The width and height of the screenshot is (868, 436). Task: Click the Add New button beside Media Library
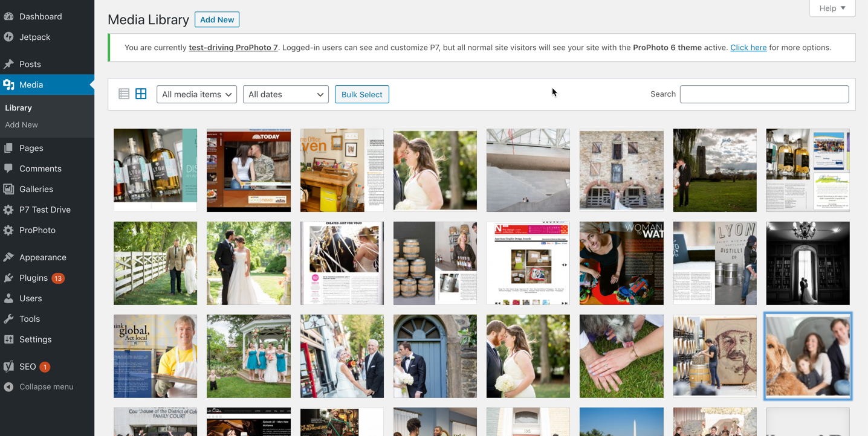[217, 19]
